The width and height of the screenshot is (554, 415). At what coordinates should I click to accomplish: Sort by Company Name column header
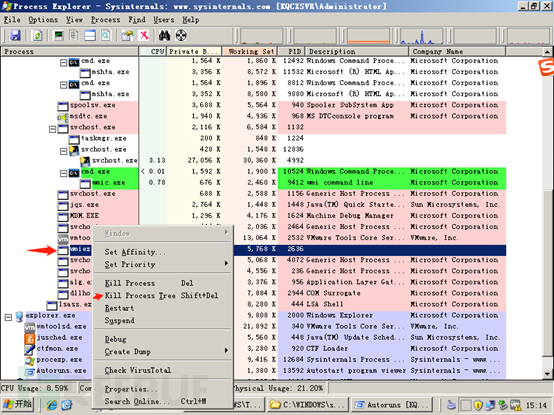coord(458,52)
